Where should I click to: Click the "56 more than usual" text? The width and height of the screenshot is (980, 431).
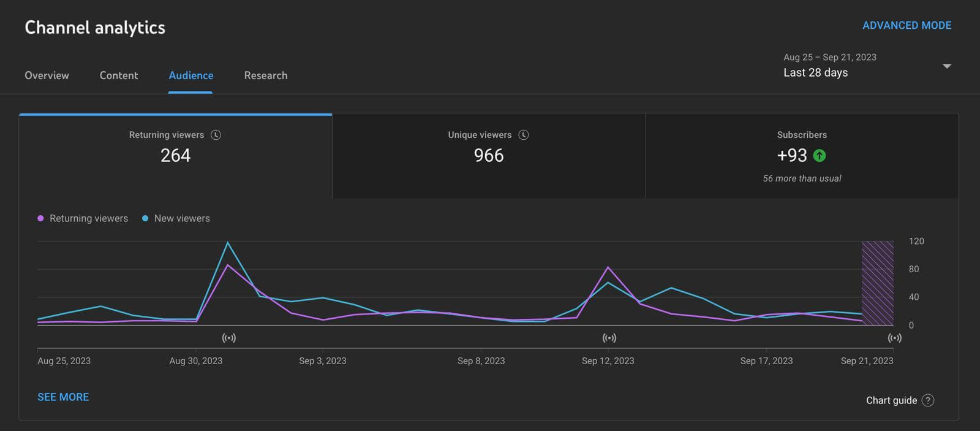(802, 178)
